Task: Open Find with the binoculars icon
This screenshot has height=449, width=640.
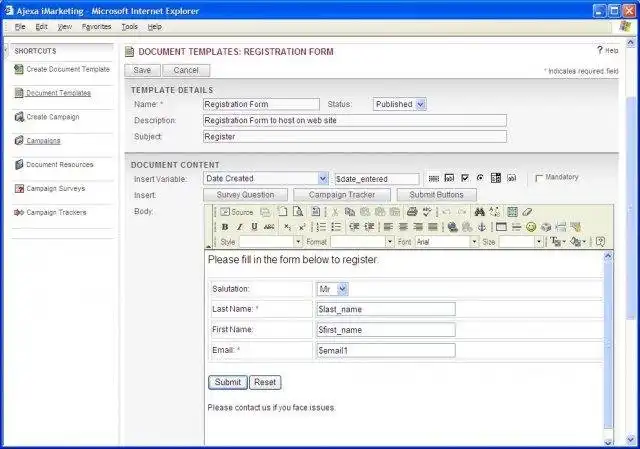Action: [479, 212]
